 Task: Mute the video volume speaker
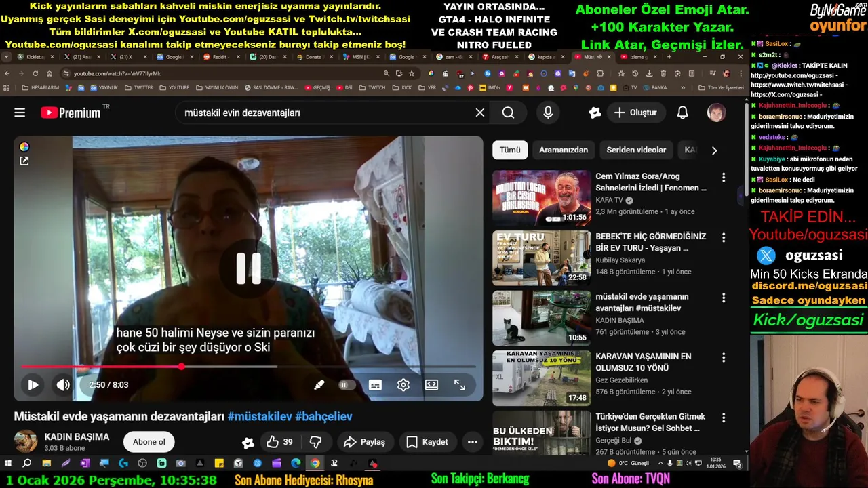63,384
